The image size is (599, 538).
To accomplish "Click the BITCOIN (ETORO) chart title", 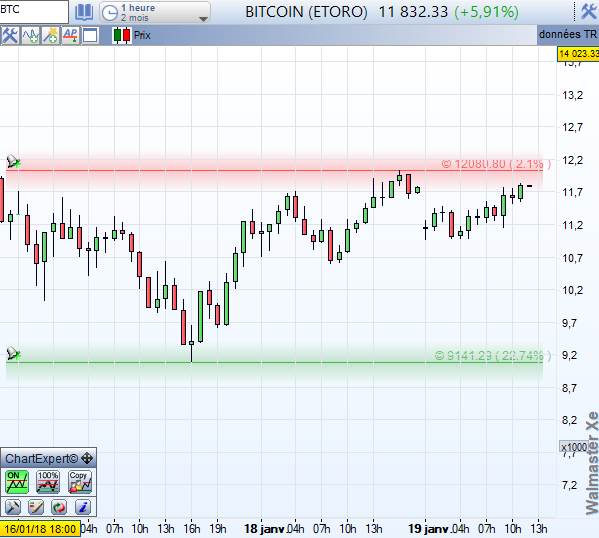I will point(306,12).
